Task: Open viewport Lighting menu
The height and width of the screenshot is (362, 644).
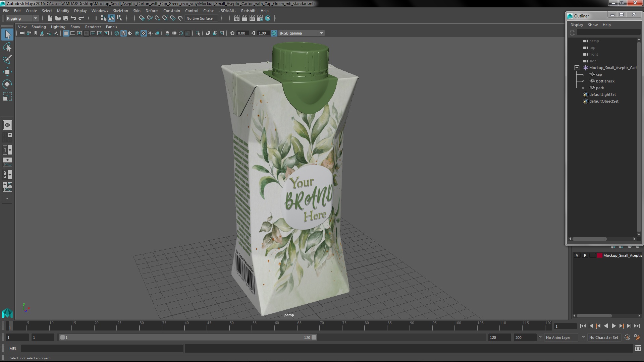Action: (58, 27)
